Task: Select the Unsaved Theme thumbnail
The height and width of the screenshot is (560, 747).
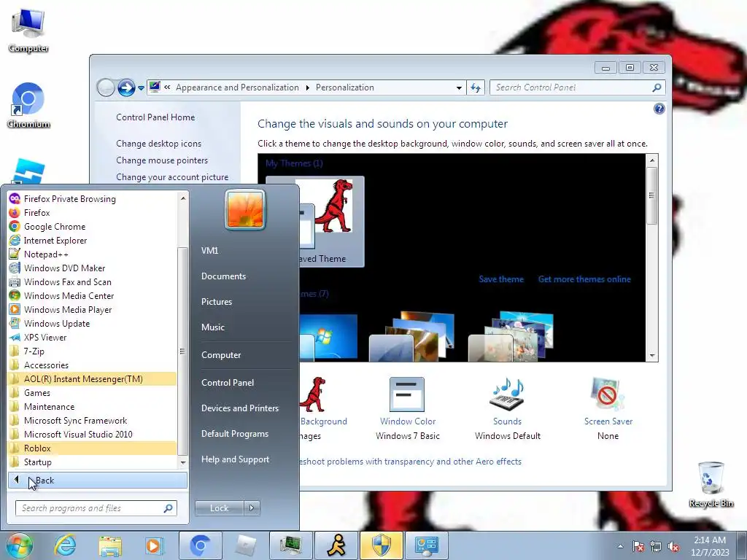Action: 332,222
